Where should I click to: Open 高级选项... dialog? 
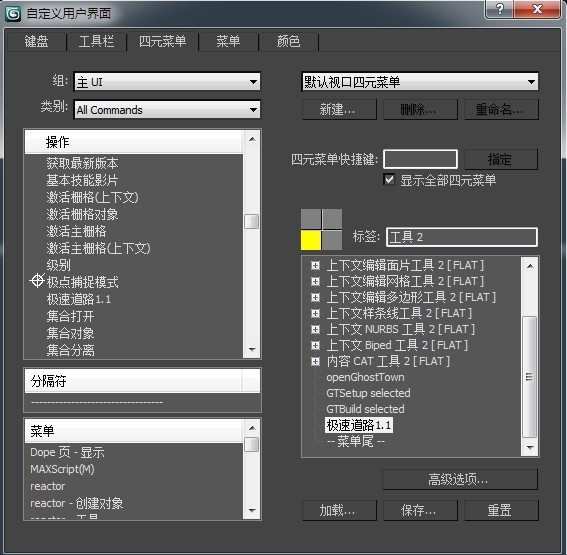click(460, 479)
